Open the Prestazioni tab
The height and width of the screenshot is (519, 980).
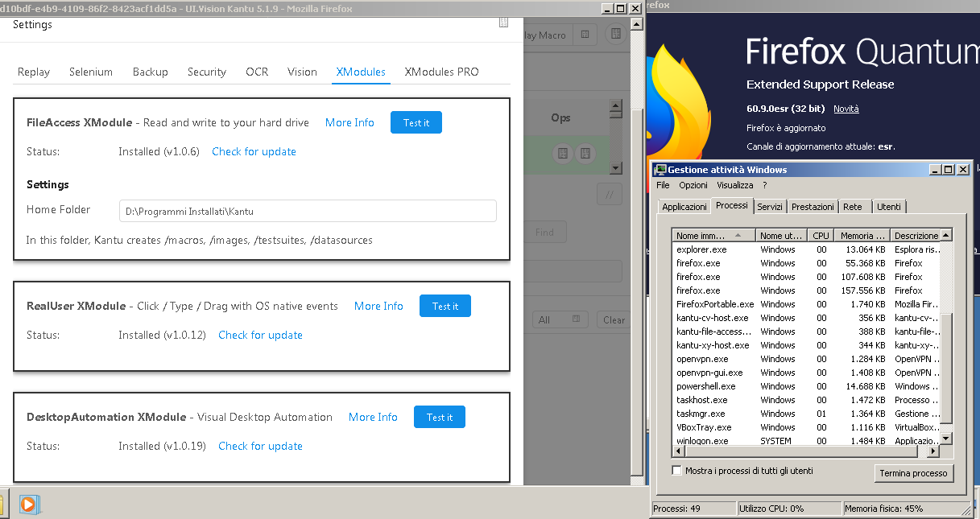coord(813,207)
